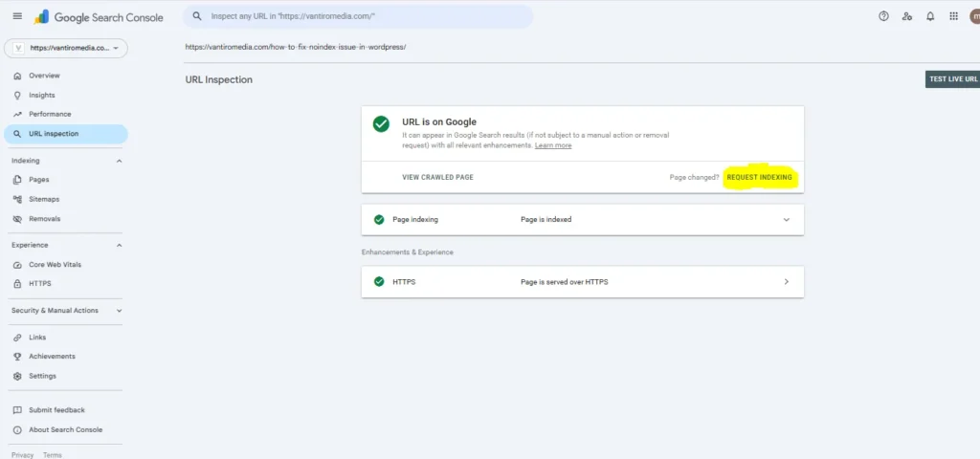Open the Help question mark icon
This screenshot has width=980, height=459.
click(883, 16)
